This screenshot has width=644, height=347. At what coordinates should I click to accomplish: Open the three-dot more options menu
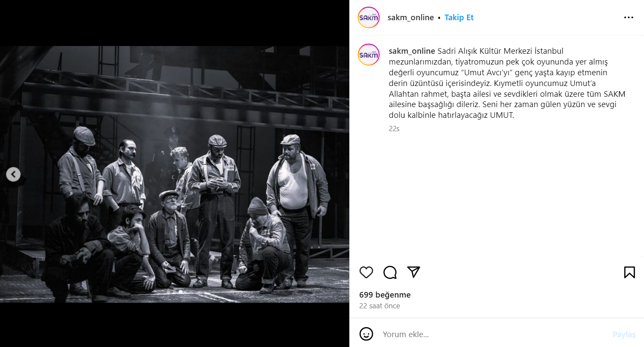(629, 18)
